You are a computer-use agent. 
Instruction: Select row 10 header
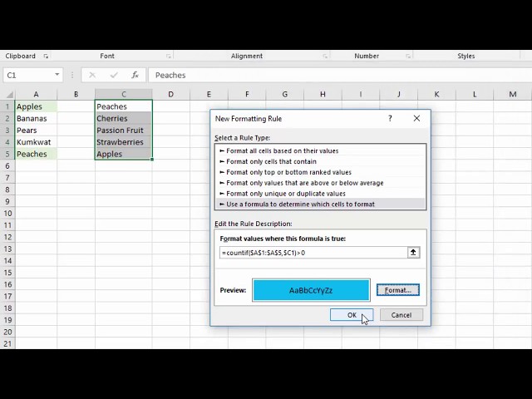tap(7, 214)
